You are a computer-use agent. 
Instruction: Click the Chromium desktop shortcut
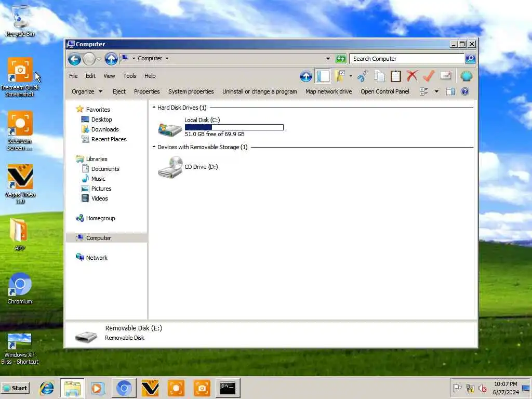pos(20,289)
